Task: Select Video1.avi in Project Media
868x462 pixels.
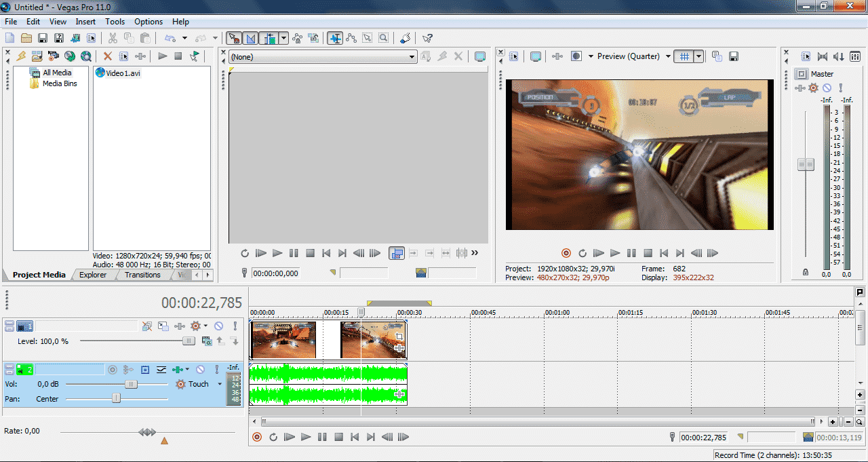Action: tap(122, 73)
